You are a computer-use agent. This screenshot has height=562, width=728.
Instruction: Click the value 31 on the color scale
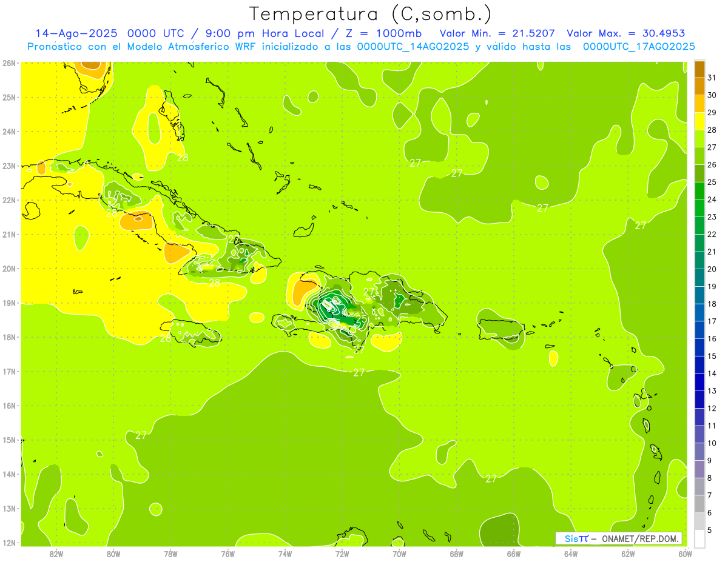(712, 78)
